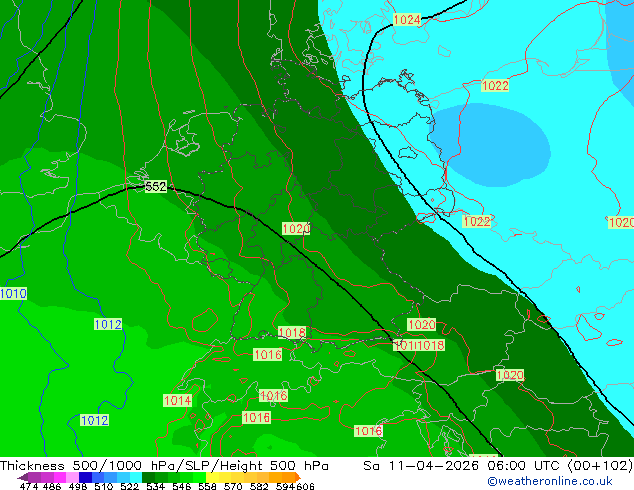Click the overlapping 101/1018 pressure label
The height and width of the screenshot is (490, 634).
tap(418, 345)
